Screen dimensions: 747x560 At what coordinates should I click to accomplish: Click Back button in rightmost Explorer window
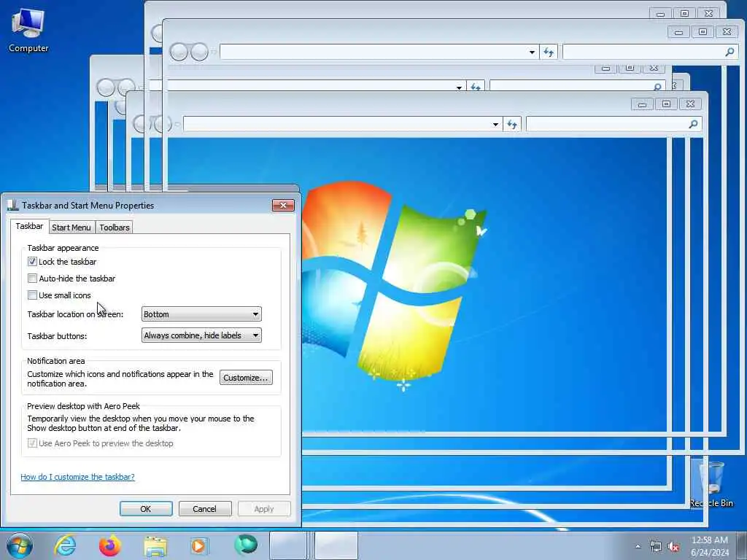pyautogui.click(x=179, y=52)
